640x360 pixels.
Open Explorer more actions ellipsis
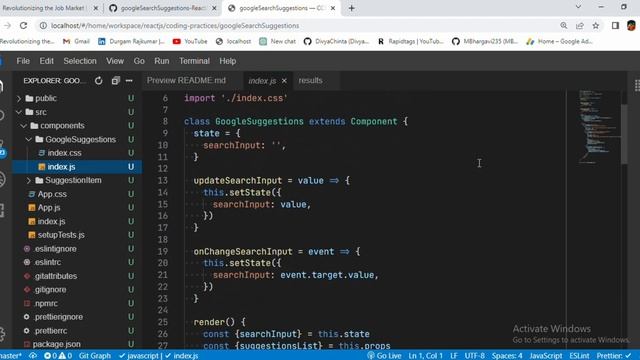(x=129, y=81)
